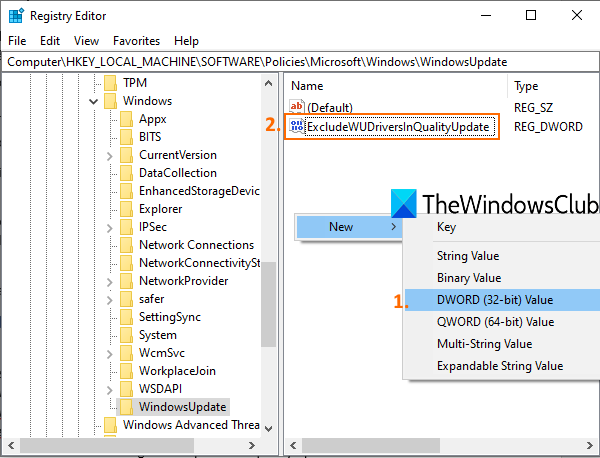The image size is (600, 458).
Task: Click the CurrentVersion folder icon
Action: 126,155
